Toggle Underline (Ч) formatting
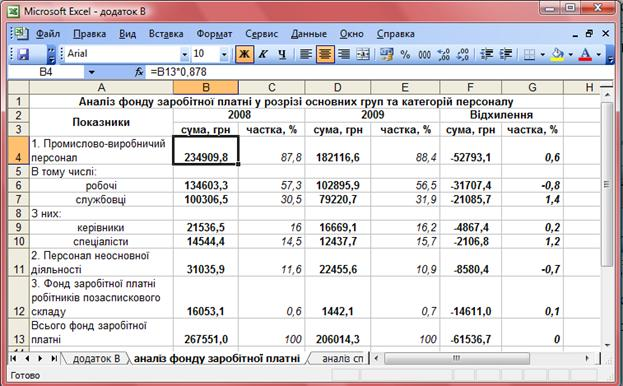 coord(282,54)
